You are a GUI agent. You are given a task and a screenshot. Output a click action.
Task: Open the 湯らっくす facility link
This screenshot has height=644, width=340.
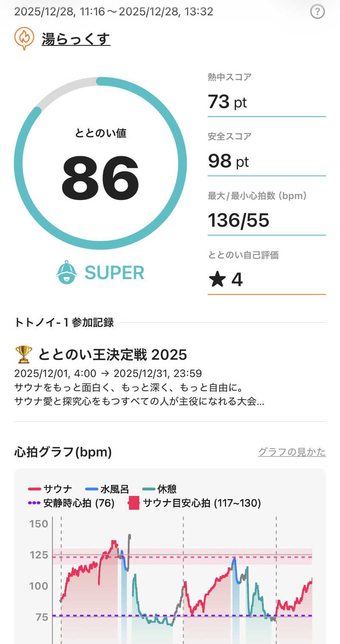76,39
